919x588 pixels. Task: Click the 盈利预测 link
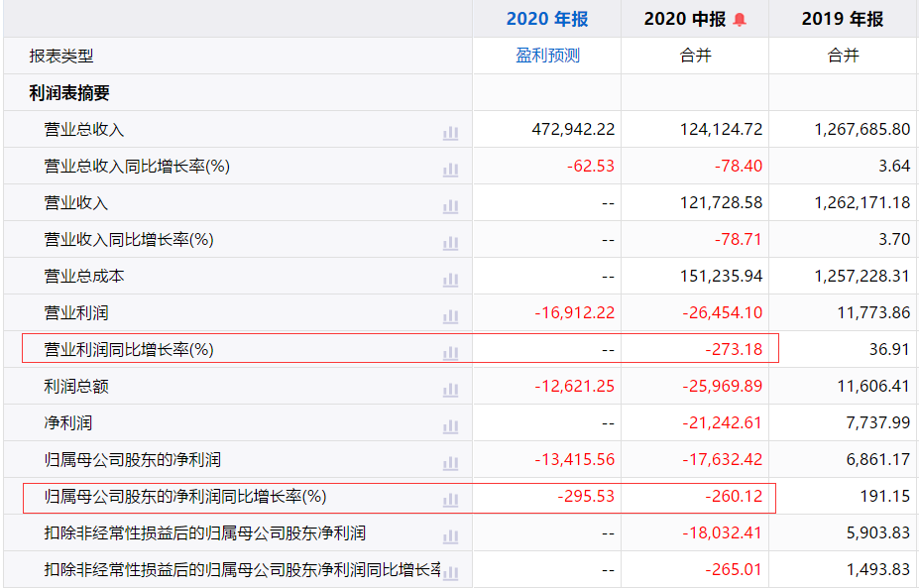click(x=547, y=56)
